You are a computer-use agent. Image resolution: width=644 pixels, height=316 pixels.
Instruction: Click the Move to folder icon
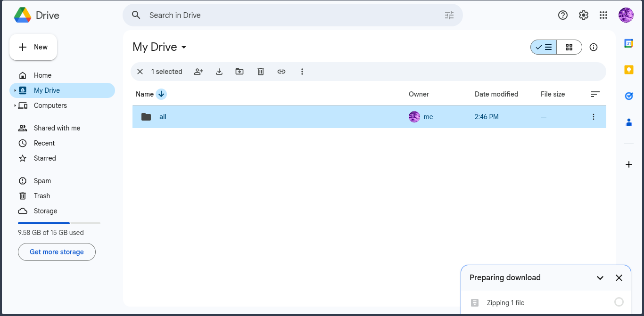pyautogui.click(x=239, y=72)
